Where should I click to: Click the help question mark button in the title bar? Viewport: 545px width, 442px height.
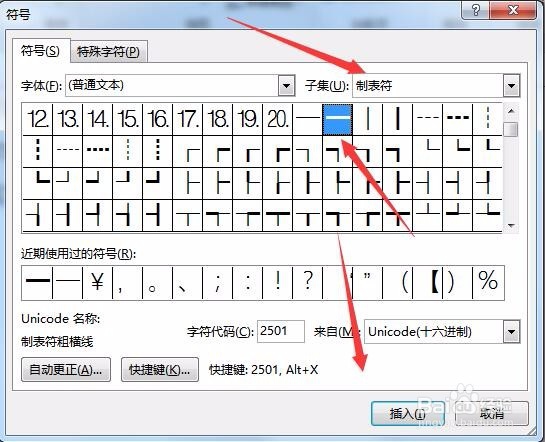click(475, 10)
